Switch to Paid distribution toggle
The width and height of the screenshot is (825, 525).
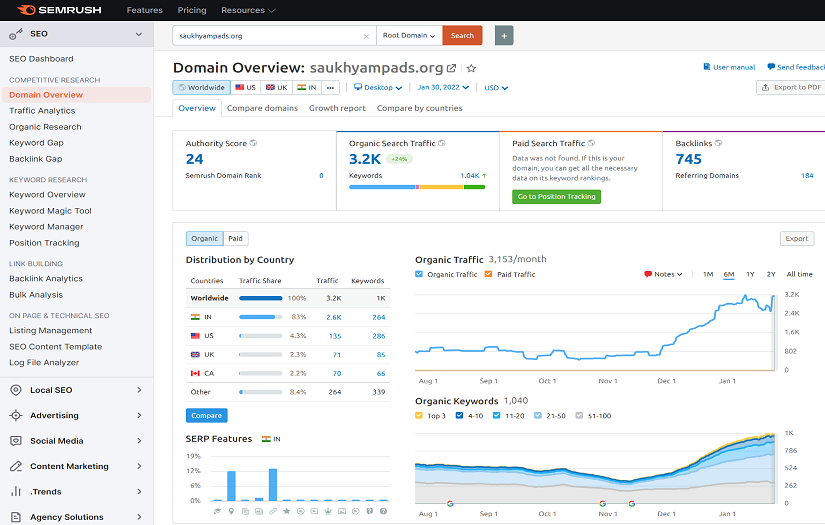click(x=235, y=238)
